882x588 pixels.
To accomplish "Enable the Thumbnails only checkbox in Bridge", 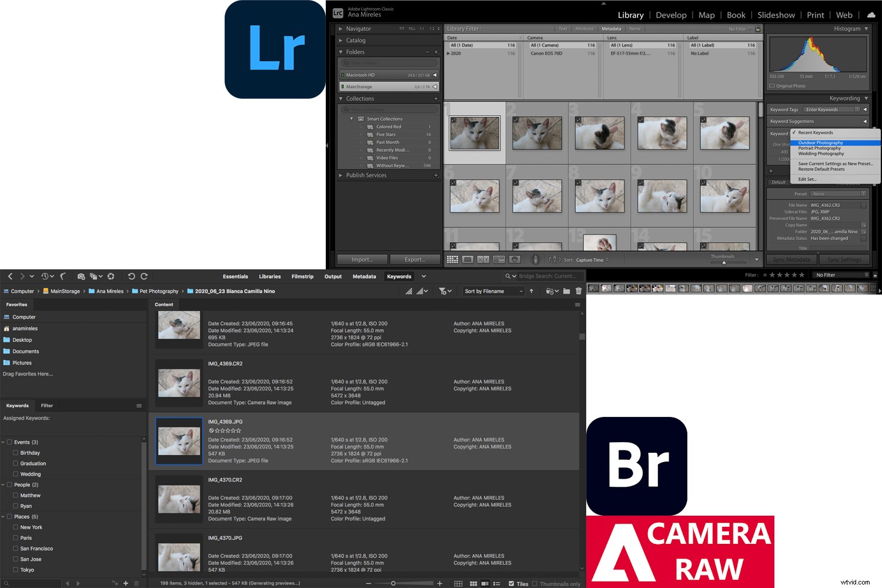I will tap(535, 584).
